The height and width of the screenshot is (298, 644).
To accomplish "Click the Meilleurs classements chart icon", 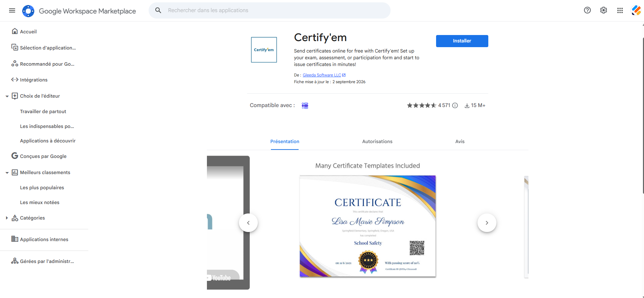I will [x=15, y=172].
